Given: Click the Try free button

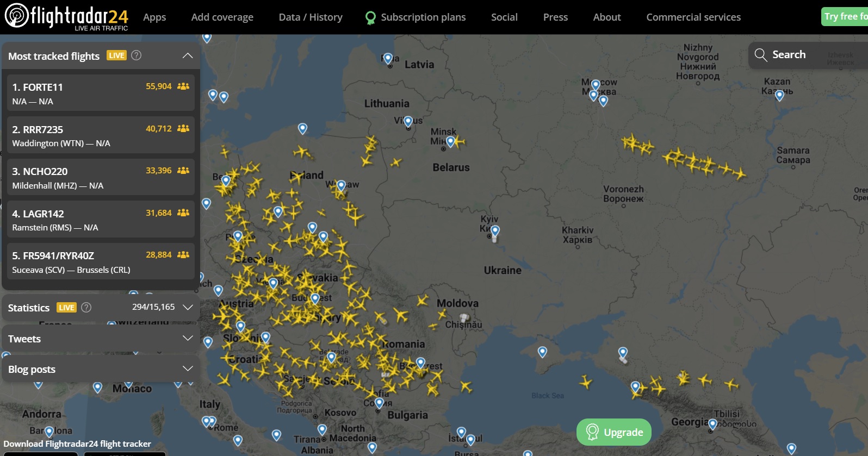Looking at the screenshot, I should pyautogui.click(x=845, y=16).
